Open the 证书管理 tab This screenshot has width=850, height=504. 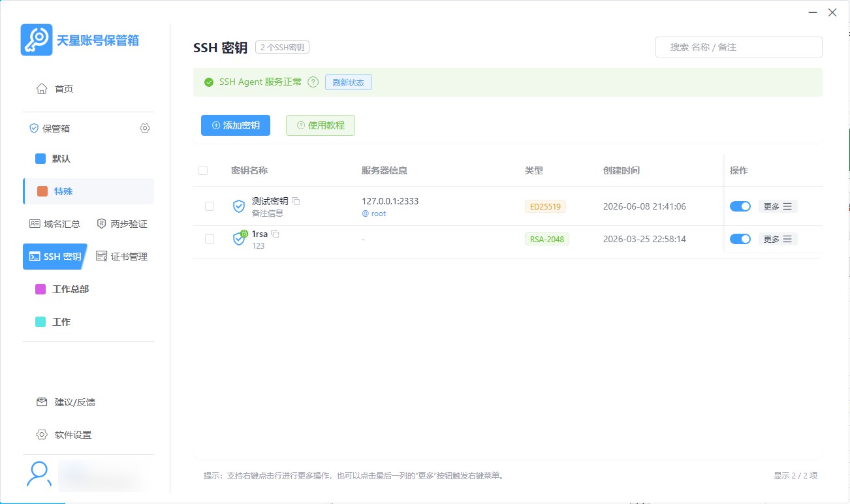coord(122,257)
